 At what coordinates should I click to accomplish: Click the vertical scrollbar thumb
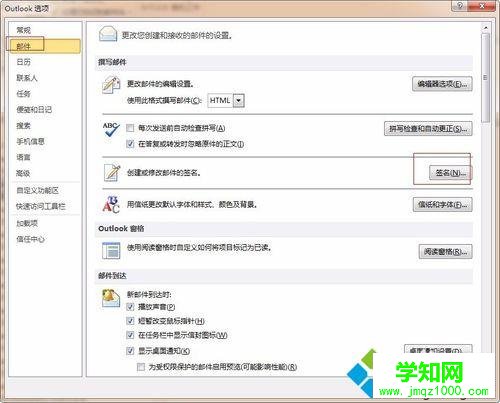(x=486, y=78)
